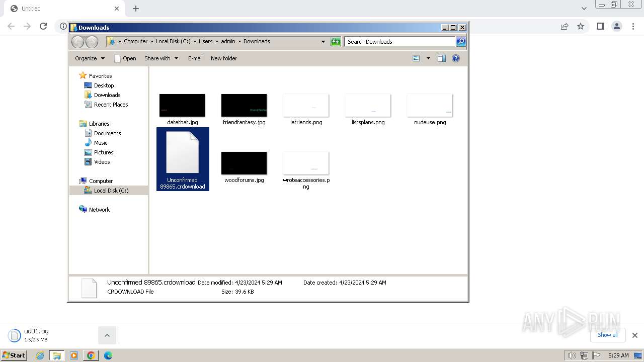Select the friendfantasy.jpg thumbnail
This screenshot has width=644, height=362.
(x=244, y=106)
